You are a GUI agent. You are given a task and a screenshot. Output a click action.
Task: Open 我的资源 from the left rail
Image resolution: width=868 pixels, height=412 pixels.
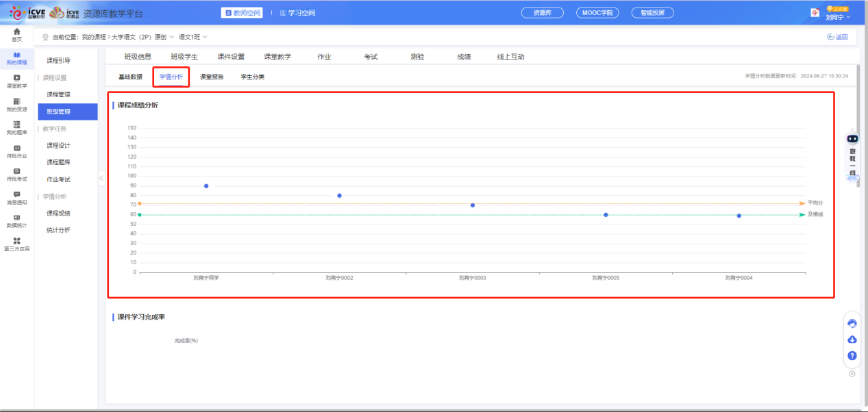pos(16,104)
